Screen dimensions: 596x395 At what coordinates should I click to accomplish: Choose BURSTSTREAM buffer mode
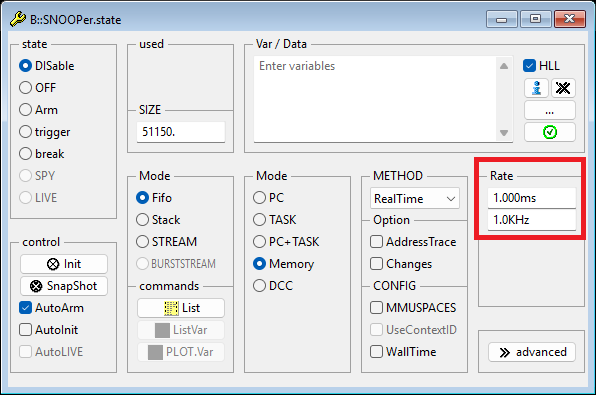tap(176, 264)
